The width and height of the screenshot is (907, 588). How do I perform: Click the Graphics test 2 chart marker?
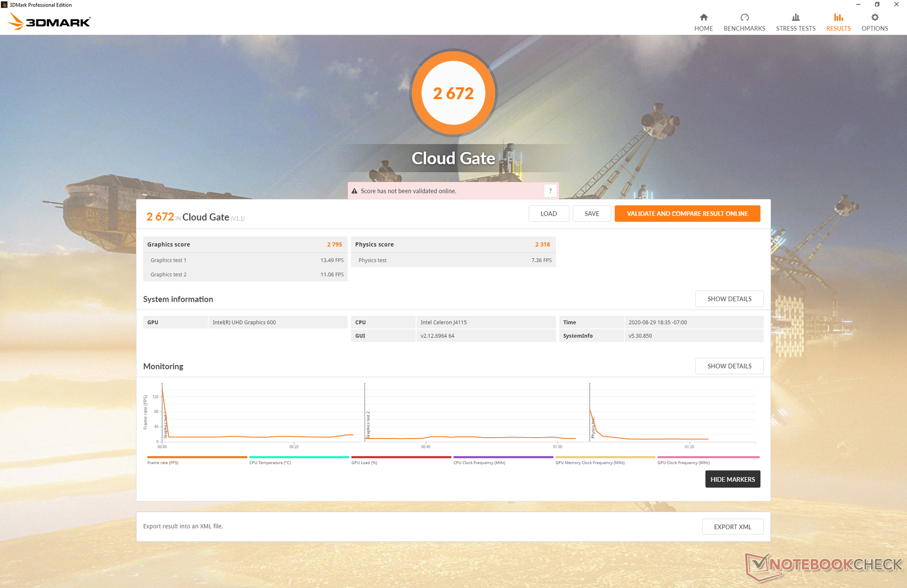pos(368,424)
